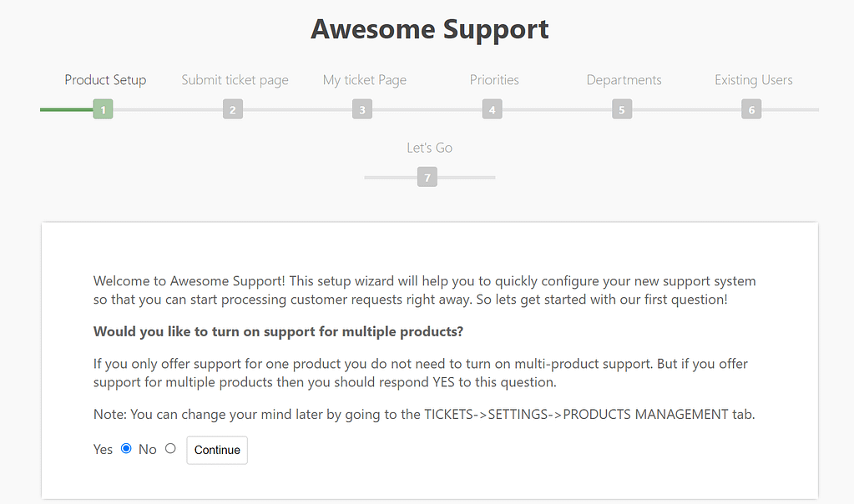Select step 2 badge on the progress bar

[232, 108]
